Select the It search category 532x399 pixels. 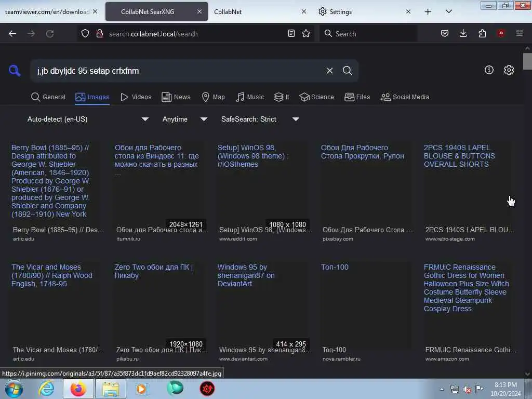point(282,97)
